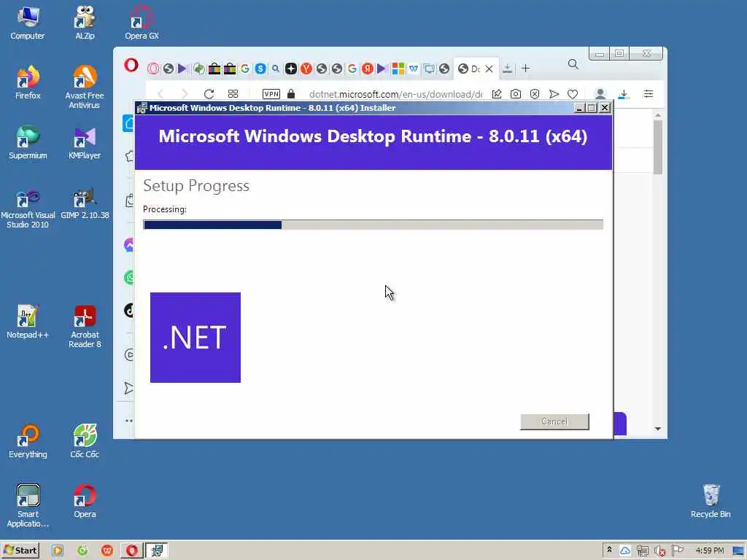
Task: Switch to the orange Yandex Y tab
Action: (x=306, y=69)
